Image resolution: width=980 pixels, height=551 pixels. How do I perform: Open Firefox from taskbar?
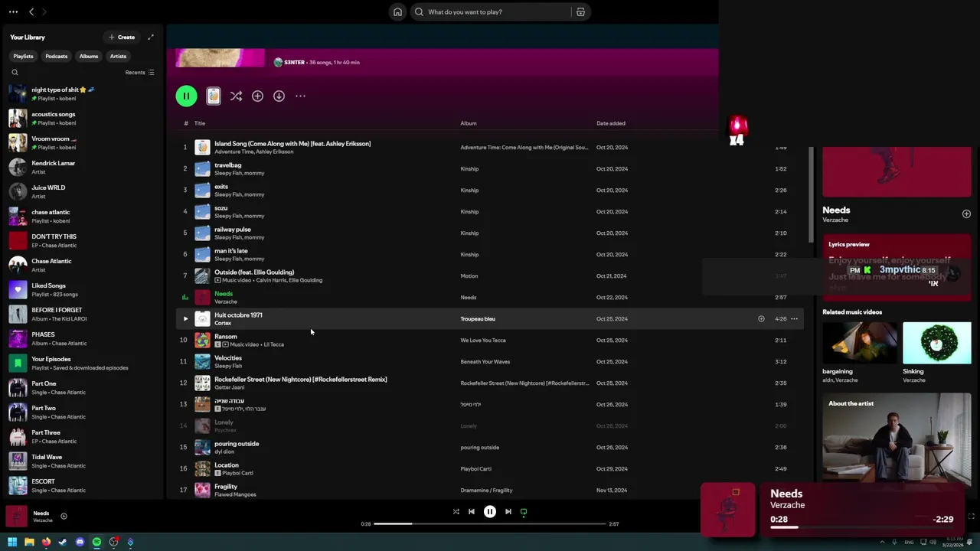pos(46,543)
